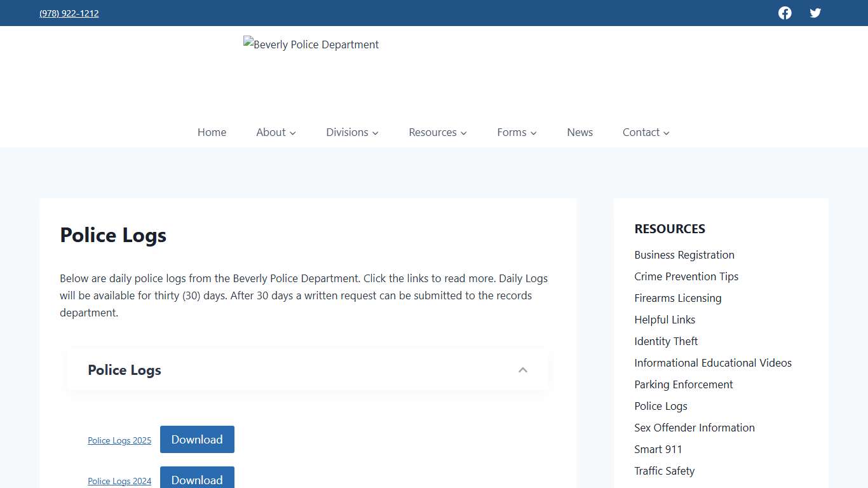868x488 pixels.
Task: Open the News menu item
Action: coord(580,132)
